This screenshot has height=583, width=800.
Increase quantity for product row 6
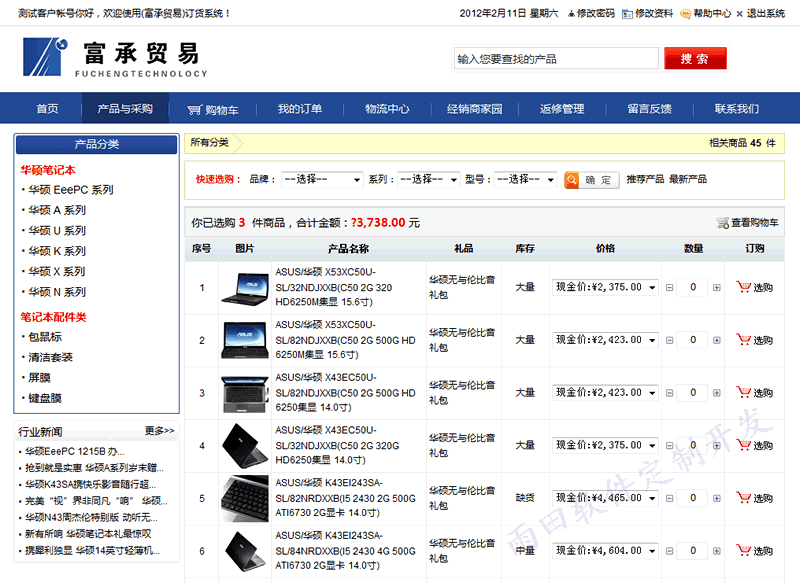tap(716, 551)
